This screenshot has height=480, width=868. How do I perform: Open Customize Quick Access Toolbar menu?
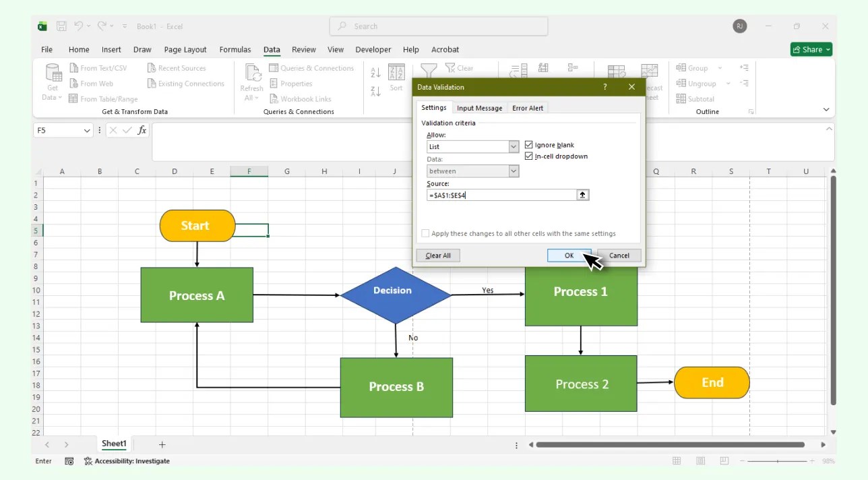(x=125, y=26)
